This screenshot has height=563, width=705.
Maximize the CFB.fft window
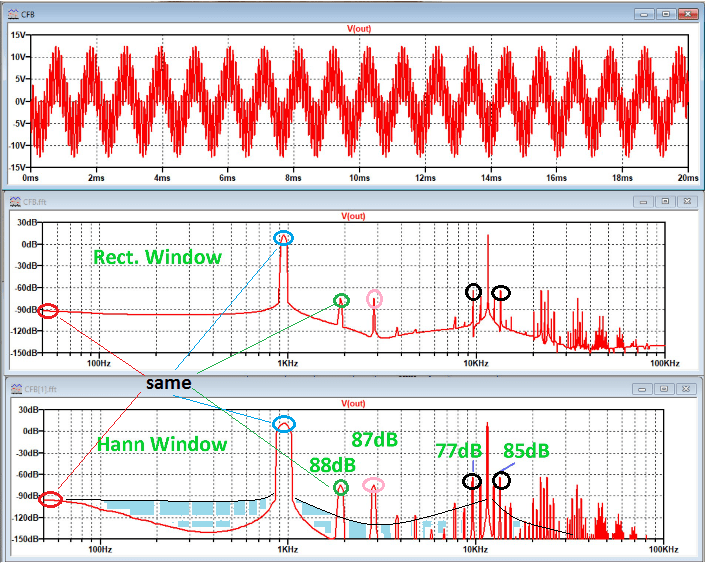665,201
